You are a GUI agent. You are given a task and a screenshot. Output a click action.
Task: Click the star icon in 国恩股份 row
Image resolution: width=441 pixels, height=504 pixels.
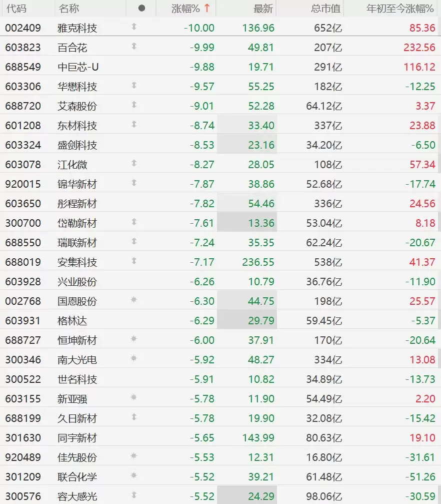134,300
